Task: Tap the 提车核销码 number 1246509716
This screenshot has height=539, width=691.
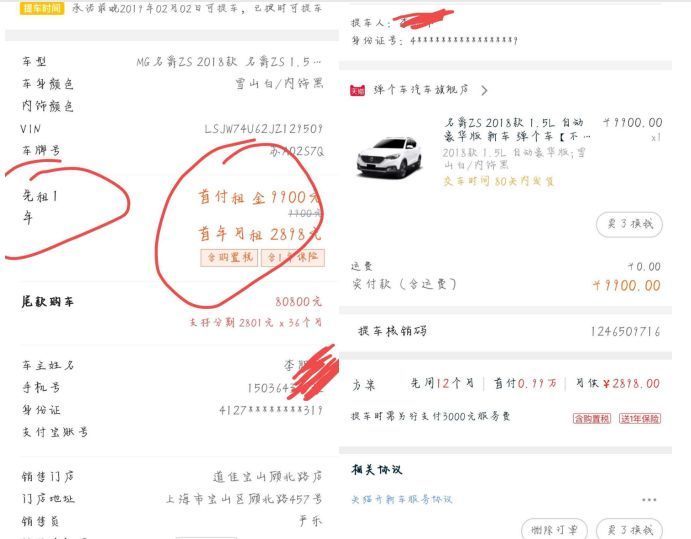Action: pyautogui.click(x=625, y=331)
